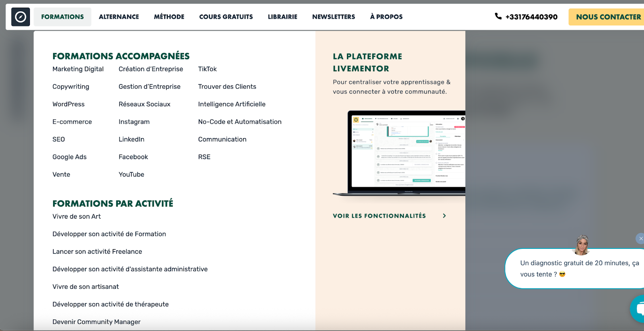This screenshot has height=331, width=644.
Task: Select the WordPress formation
Action: point(68,104)
